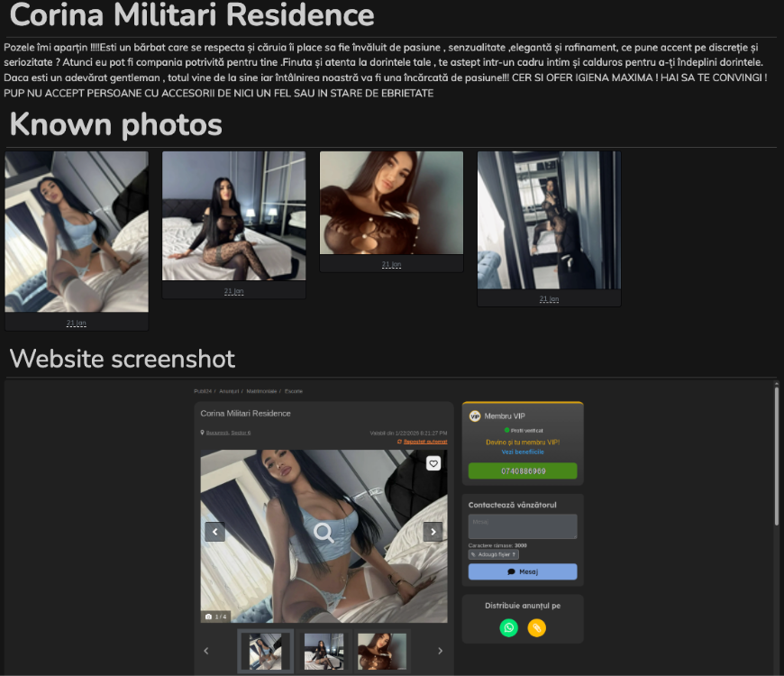Click the Repostat automat refresh icon
The height and width of the screenshot is (676, 784).
pyautogui.click(x=399, y=442)
